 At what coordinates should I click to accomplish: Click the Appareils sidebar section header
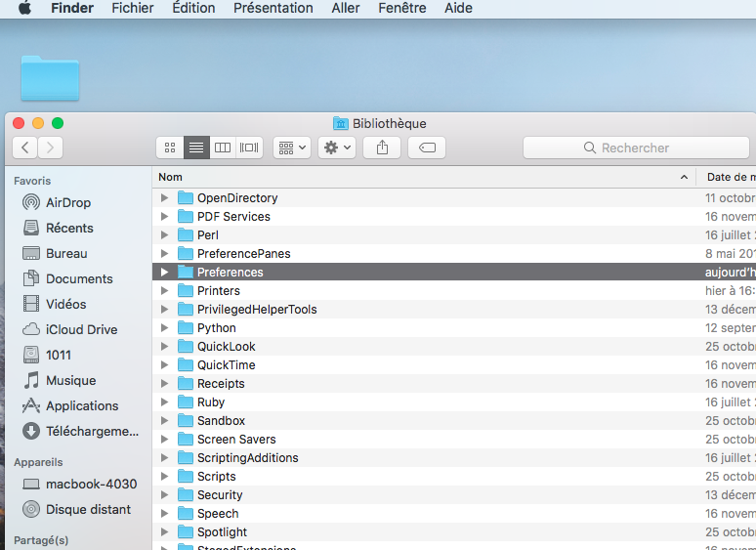point(38,462)
